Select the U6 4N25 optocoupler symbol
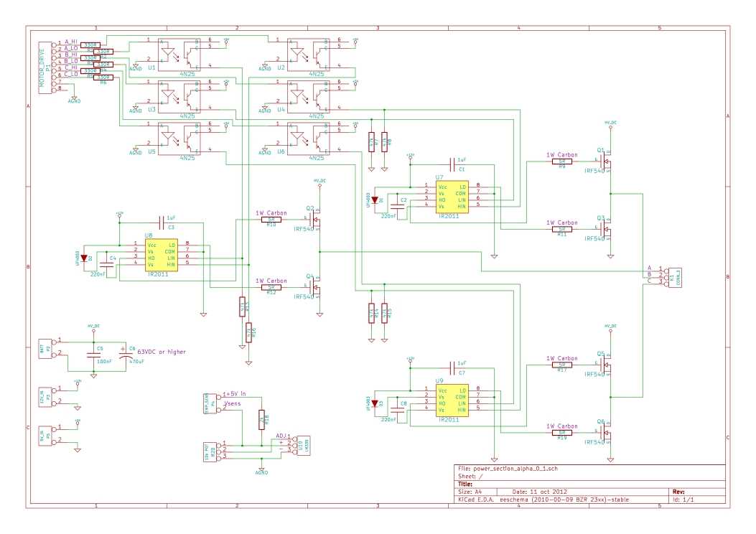Viewport: 756px width, 534px height. pos(309,139)
